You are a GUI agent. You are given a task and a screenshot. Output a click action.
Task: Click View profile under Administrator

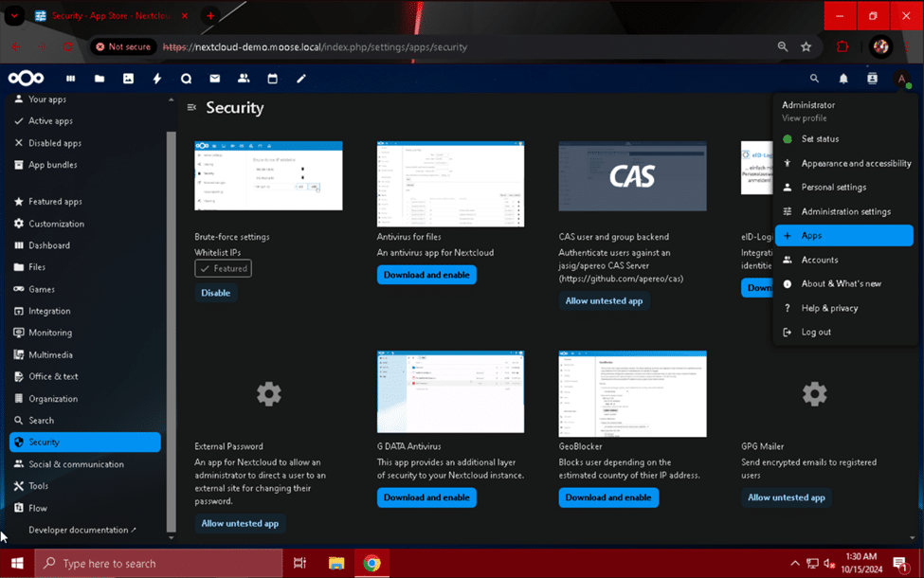(x=804, y=118)
